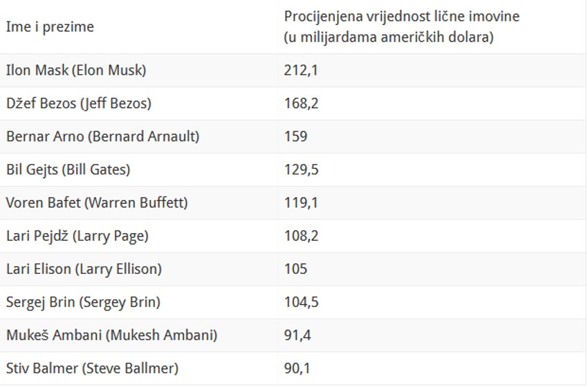The width and height of the screenshot is (588, 388).
Task: Click the 108,2 value cell
Action: 301,236
